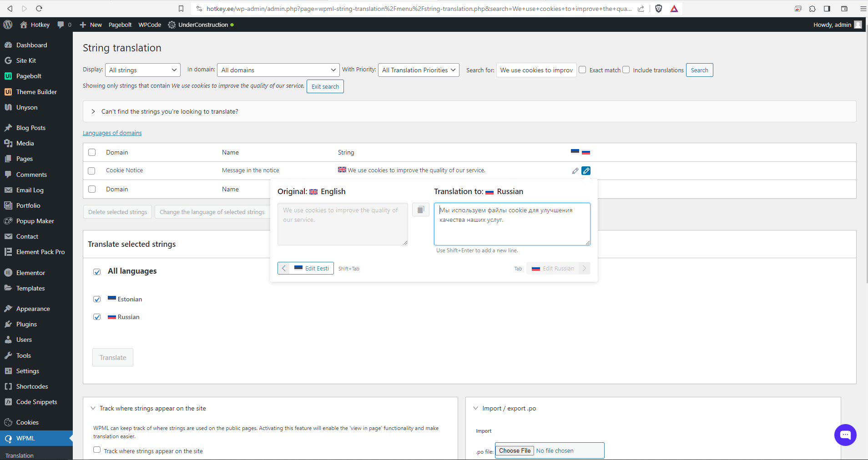This screenshot has width=868, height=460.
Task: Toggle Include translations checkbox
Action: pyautogui.click(x=626, y=70)
